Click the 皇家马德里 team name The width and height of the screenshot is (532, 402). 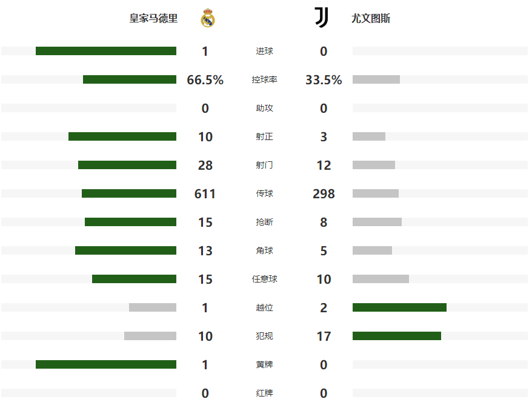(154, 18)
